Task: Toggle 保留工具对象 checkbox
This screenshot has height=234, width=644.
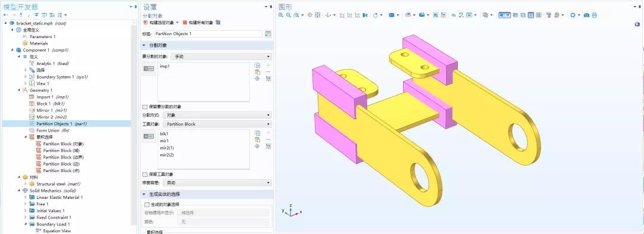Action: 144,174
